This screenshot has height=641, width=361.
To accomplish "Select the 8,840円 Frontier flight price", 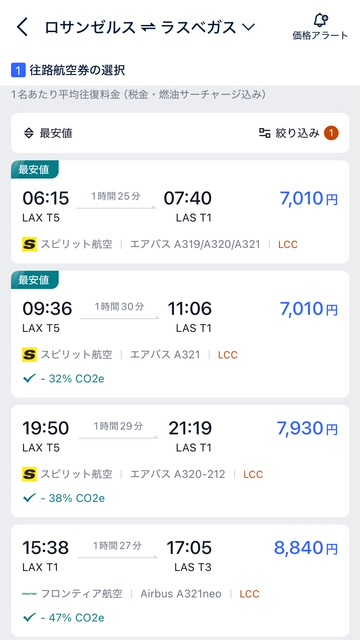I will tap(306, 548).
